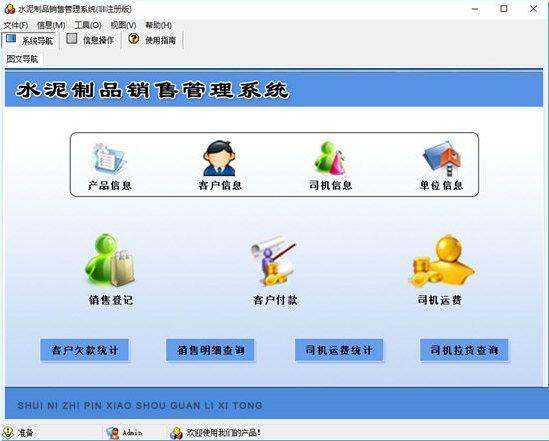The image size is (549, 441).
Task: Click the 销售明细查询 button
Action: [210, 350]
